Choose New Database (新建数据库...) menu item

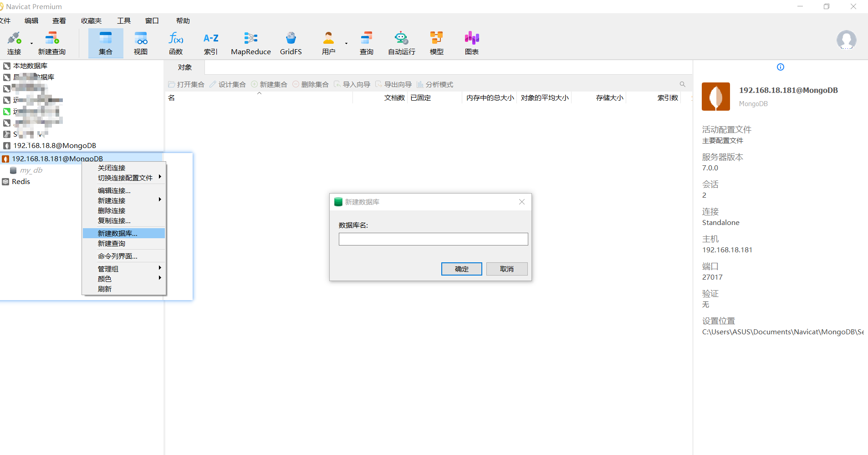pyautogui.click(x=124, y=233)
